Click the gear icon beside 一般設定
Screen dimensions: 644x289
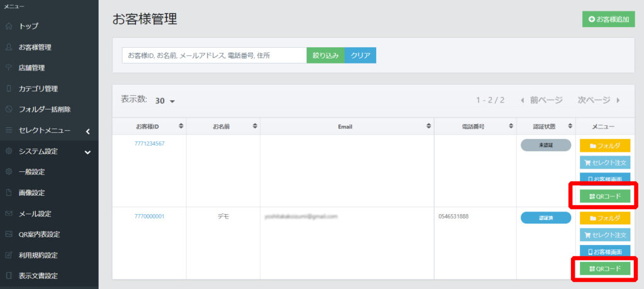pos(8,172)
